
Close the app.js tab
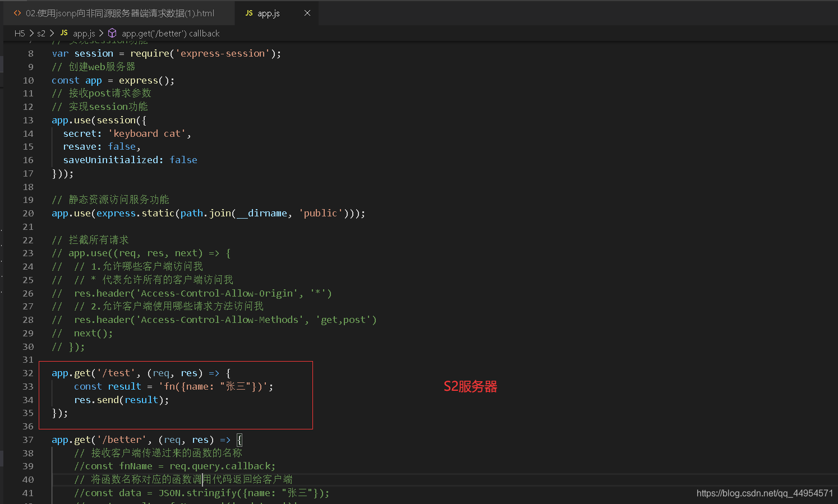307,13
